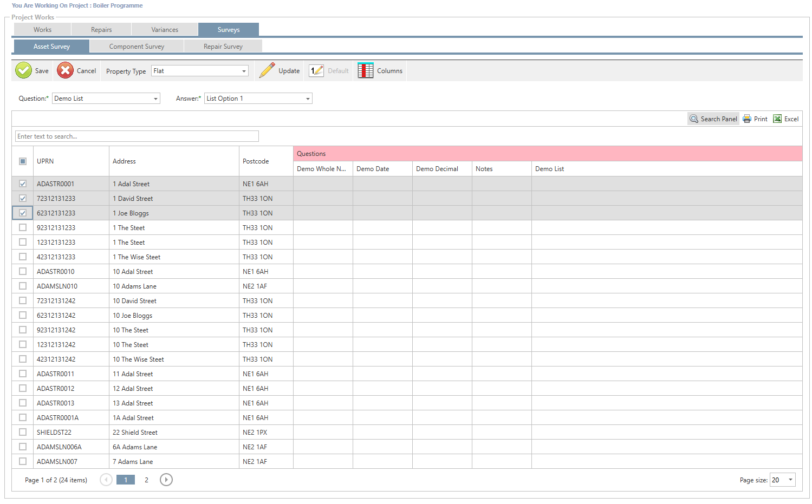Uncheck the ADASTR0001 row checkbox

(x=23, y=184)
